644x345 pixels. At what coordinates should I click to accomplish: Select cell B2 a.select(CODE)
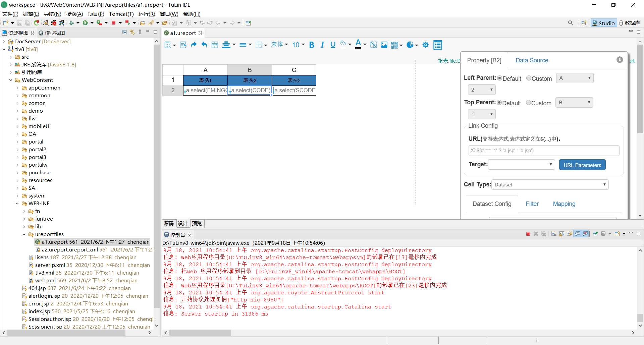250,90
